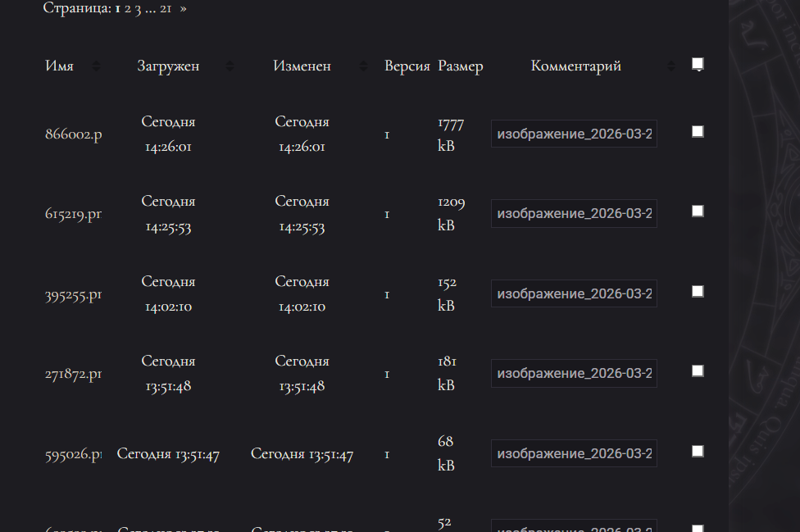800x532 pixels.
Task: Enable the checkbox for file 271872
Action: tap(698, 371)
